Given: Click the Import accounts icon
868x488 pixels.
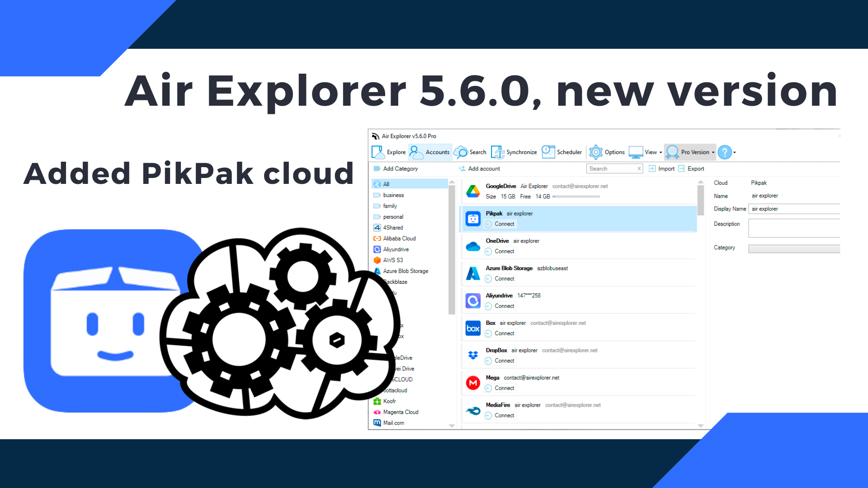Looking at the screenshot, I should click(661, 168).
